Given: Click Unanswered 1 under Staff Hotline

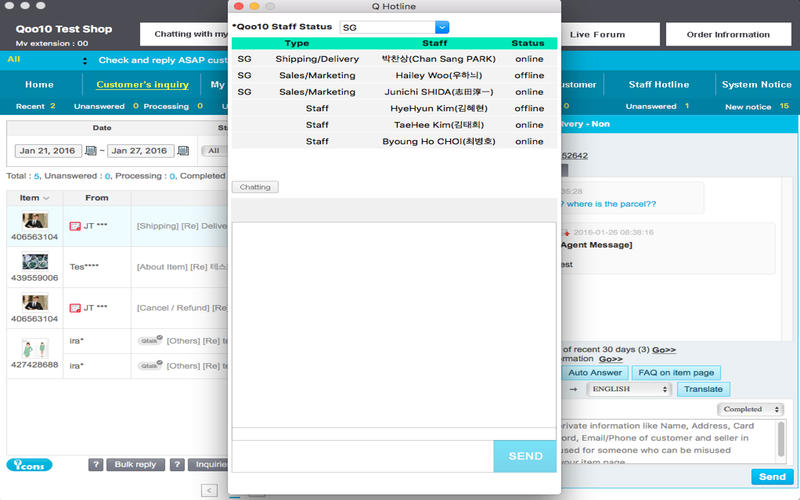Looking at the screenshot, I should [658, 106].
